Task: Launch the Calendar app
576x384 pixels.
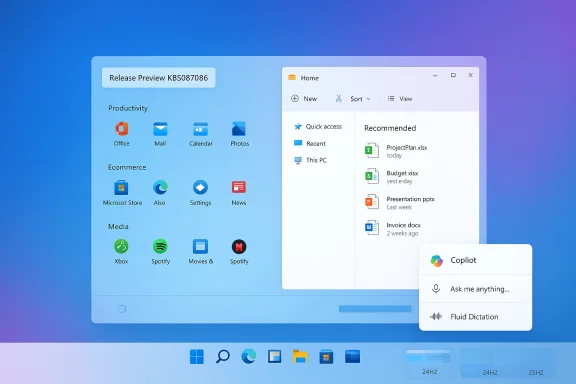Action: [x=201, y=129]
